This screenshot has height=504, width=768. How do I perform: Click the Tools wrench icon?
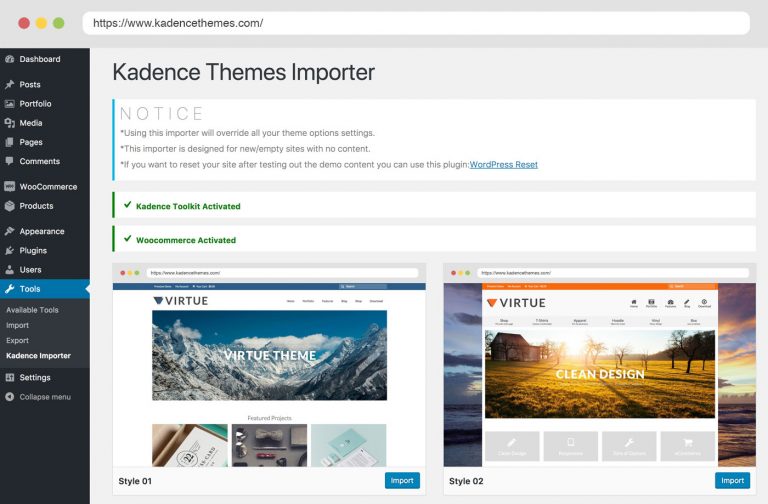9,289
